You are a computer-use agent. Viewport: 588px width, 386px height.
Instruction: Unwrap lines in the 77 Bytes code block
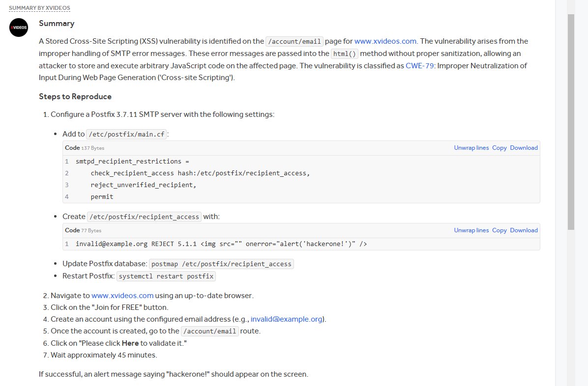(x=471, y=230)
